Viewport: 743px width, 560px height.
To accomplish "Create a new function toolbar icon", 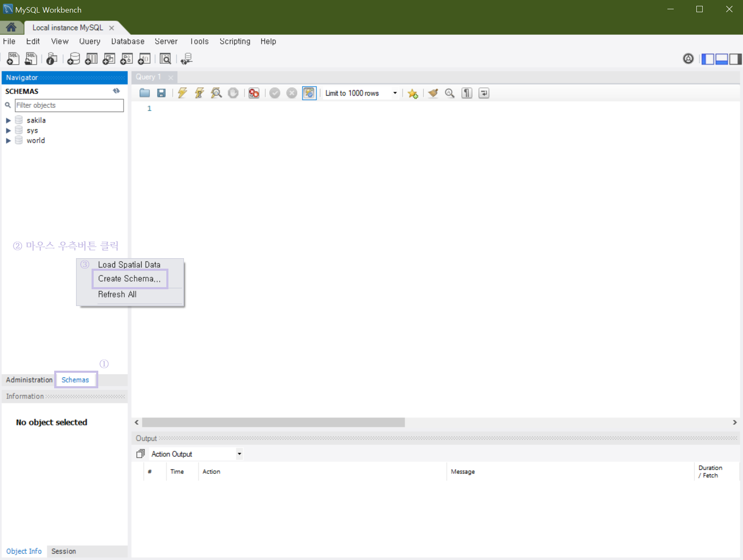I will click(144, 59).
